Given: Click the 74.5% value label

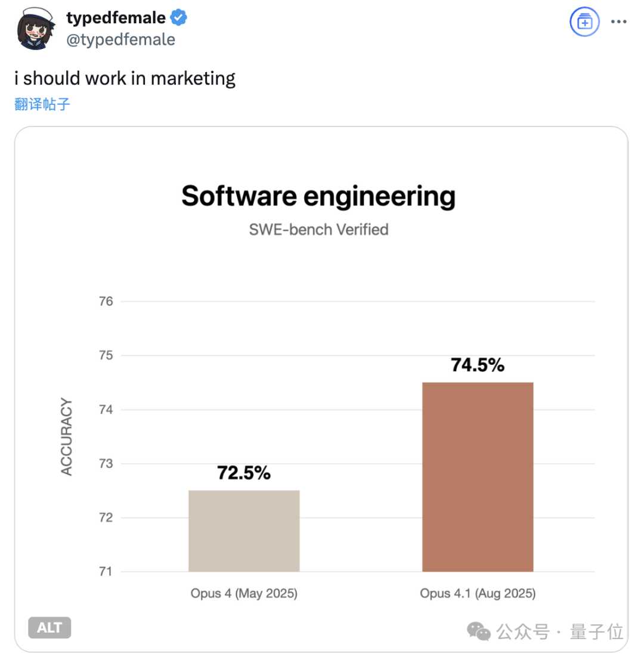Looking at the screenshot, I should tap(478, 365).
